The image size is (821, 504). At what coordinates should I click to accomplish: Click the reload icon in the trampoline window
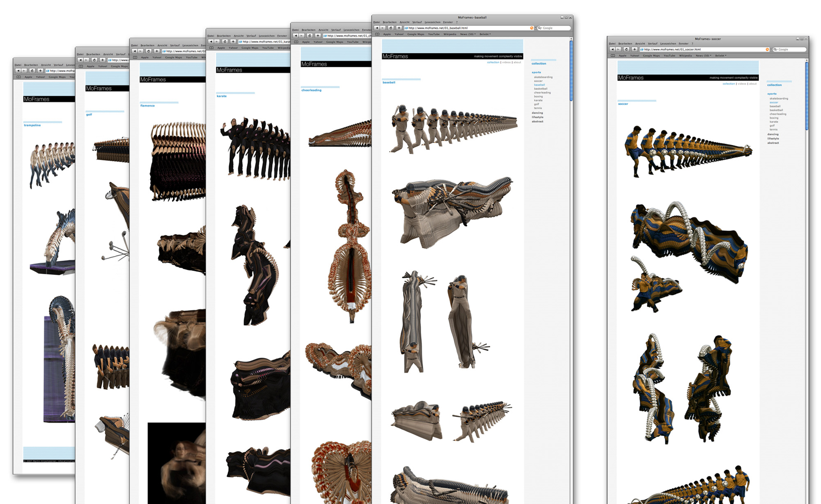[x=32, y=71]
